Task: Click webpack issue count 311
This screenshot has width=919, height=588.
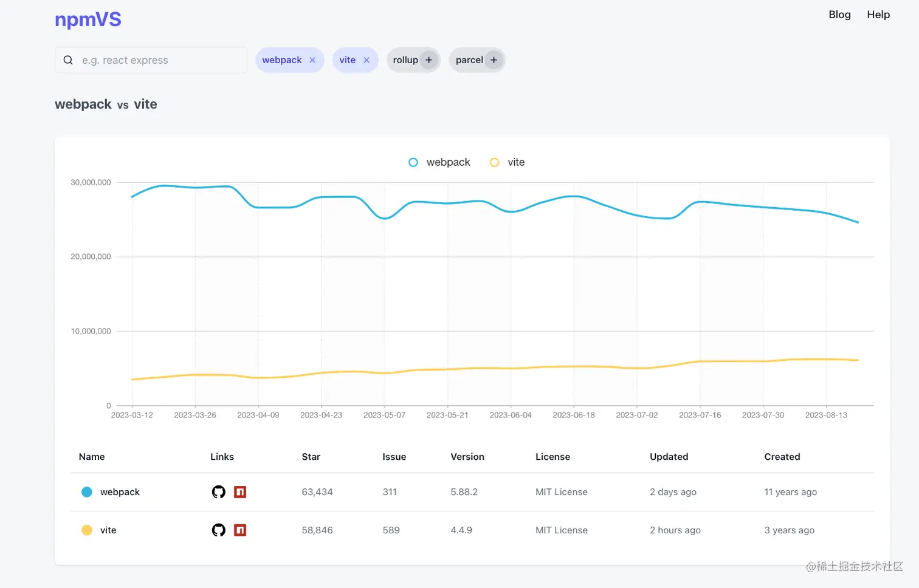Action: point(390,492)
